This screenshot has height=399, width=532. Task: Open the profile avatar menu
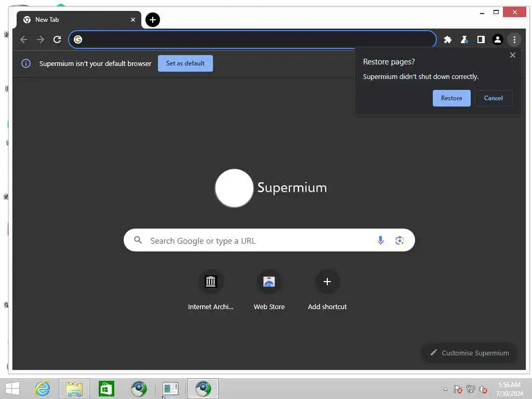497,39
